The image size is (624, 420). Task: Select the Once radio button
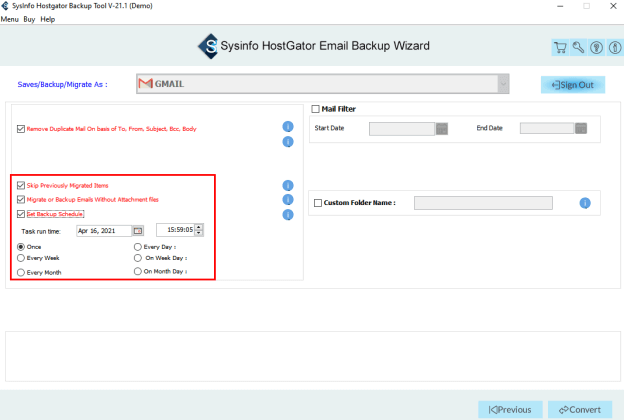21,247
